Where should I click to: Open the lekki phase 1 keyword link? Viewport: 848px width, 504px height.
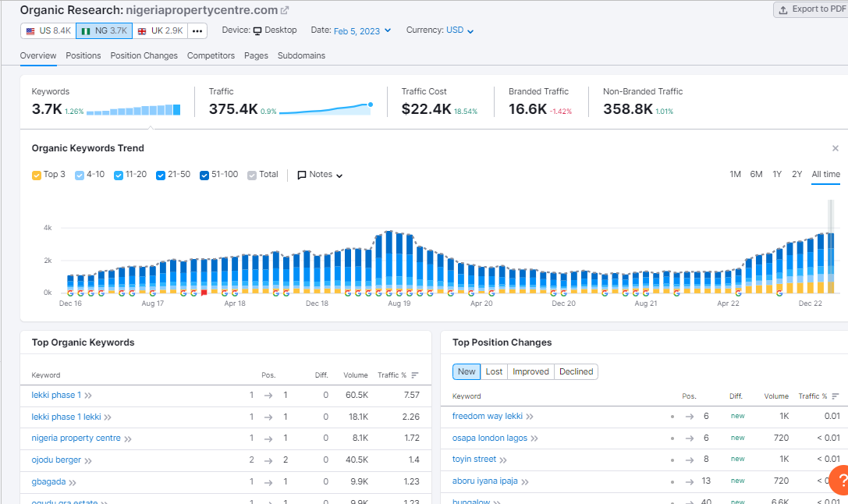click(56, 396)
